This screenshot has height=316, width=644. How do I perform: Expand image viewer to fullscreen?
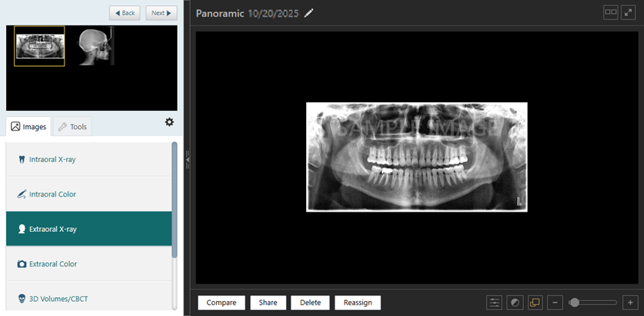(629, 13)
